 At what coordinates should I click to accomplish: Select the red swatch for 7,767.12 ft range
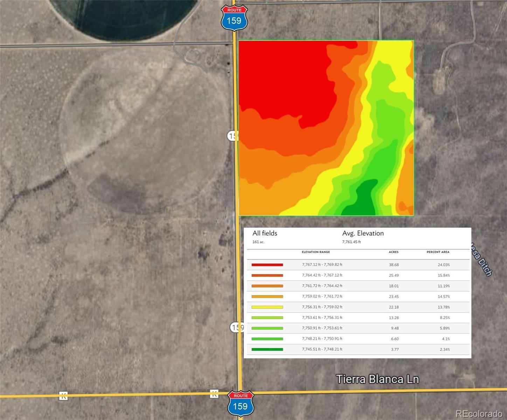coord(267,265)
